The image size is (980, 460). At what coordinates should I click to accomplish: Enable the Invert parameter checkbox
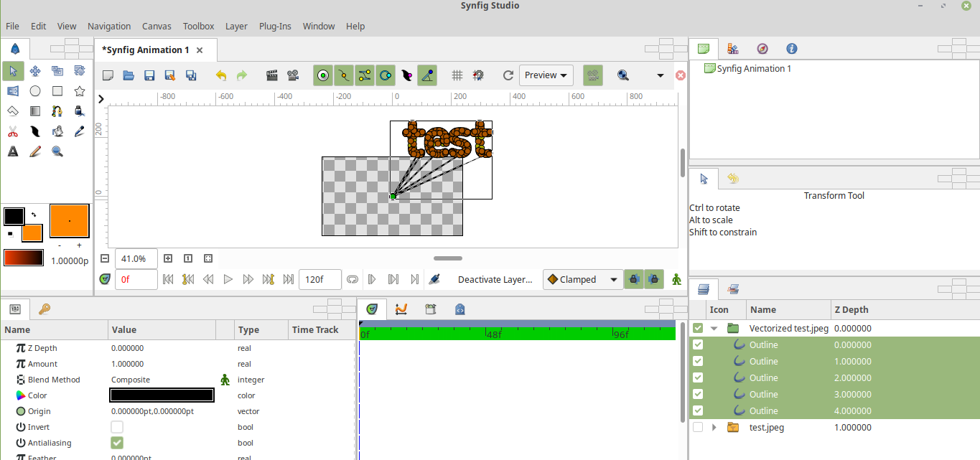pos(116,427)
